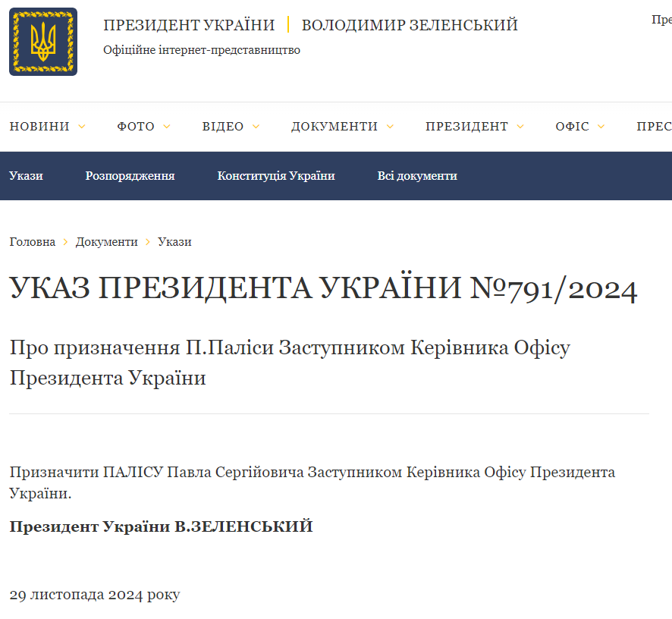Open the ПРЕЗИДЕНТ УКРАЇНИ site title
This screenshot has width=672, height=619.
189,24
